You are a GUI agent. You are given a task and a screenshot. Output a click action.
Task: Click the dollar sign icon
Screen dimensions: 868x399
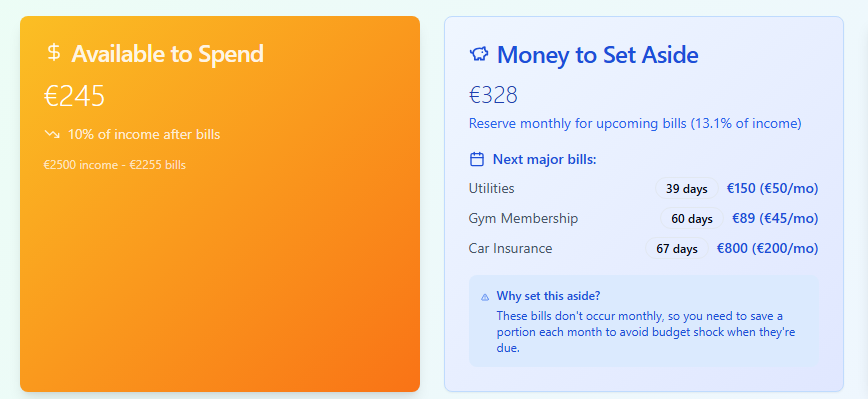pyautogui.click(x=54, y=53)
